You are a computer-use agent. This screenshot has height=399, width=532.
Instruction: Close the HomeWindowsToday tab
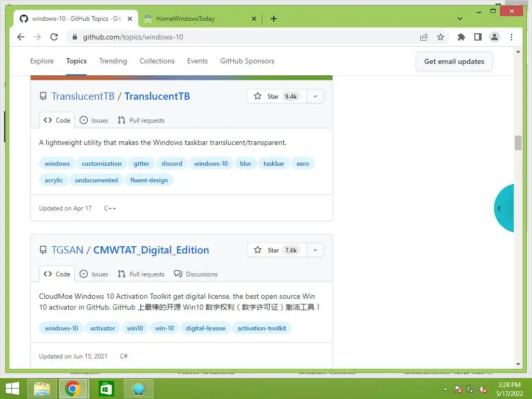(x=254, y=19)
